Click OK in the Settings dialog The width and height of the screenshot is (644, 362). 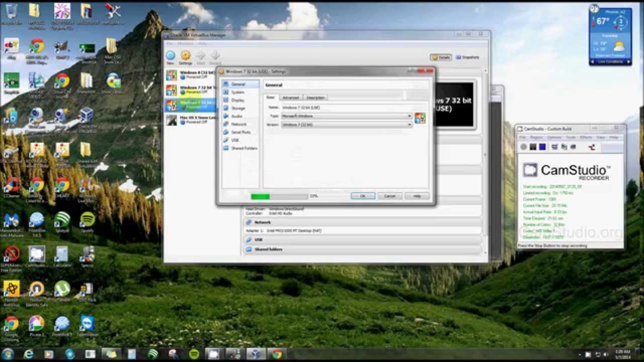tap(363, 196)
